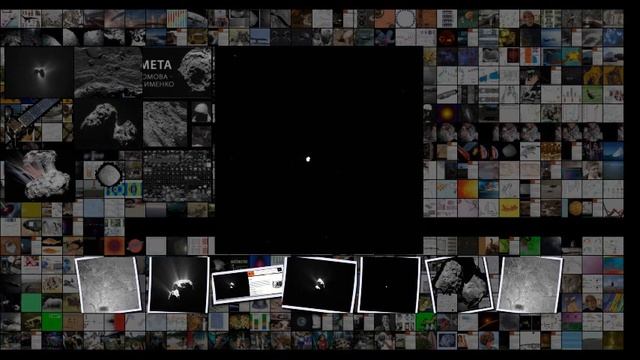Open the blue-green circular pattern thumbnail
The height and width of the screenshot is (360, 640).
(x=123, y=190)
